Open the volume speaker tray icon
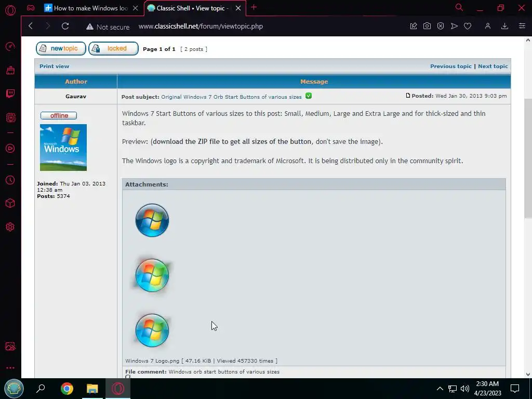This screenshot has height=399, width=532. click(465, 389)
